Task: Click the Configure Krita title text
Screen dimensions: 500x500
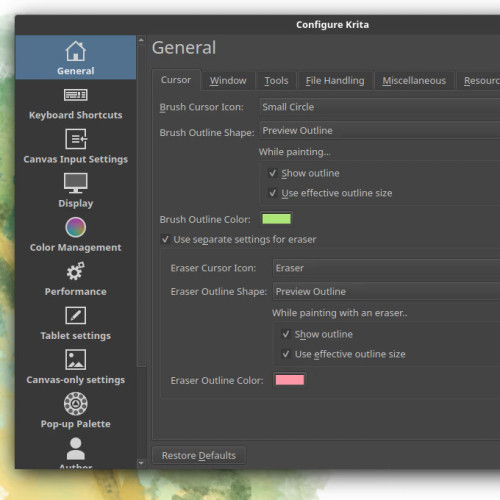Action: click(x=333, y=25)
